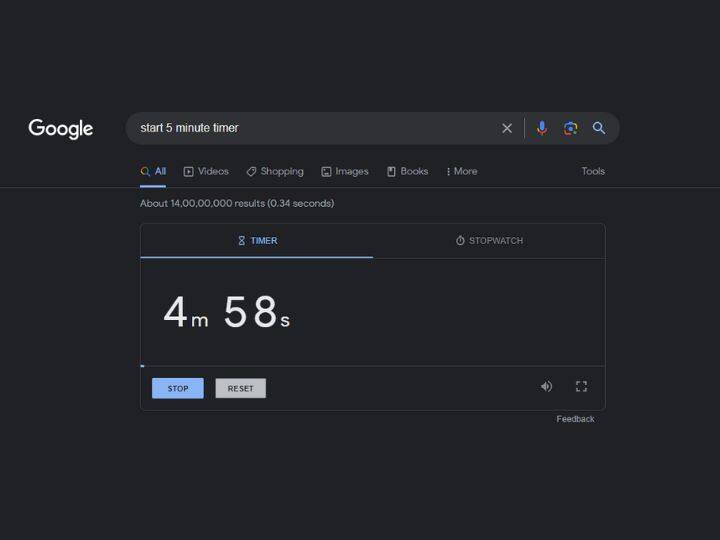Select the All results tab
Viewport: 720px width, 540px height.
click(153, 171)
